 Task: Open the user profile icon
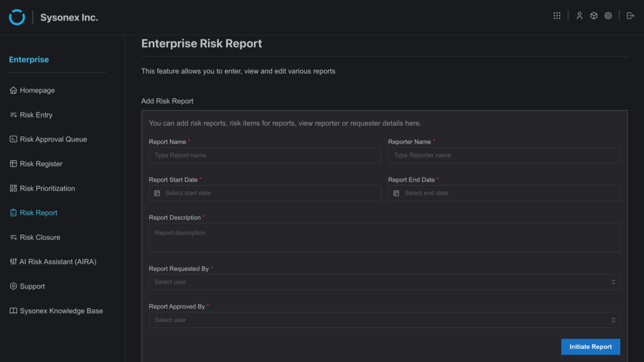579,16
